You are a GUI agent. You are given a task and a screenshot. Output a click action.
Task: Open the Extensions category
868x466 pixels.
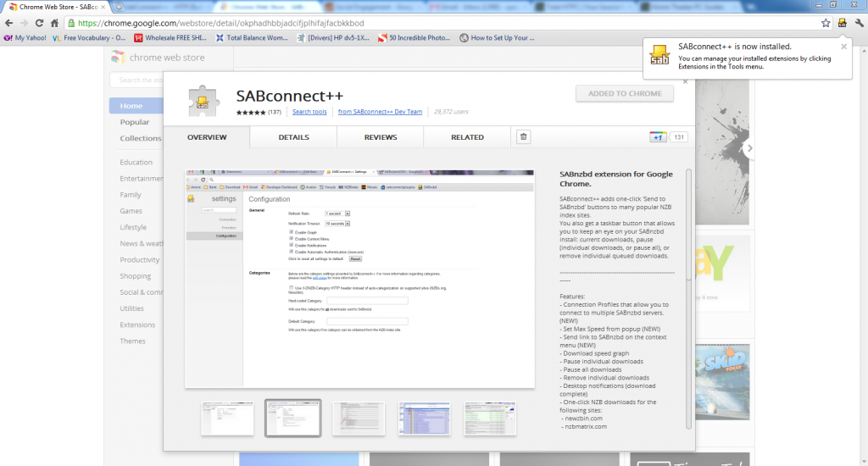coord(137,325)
